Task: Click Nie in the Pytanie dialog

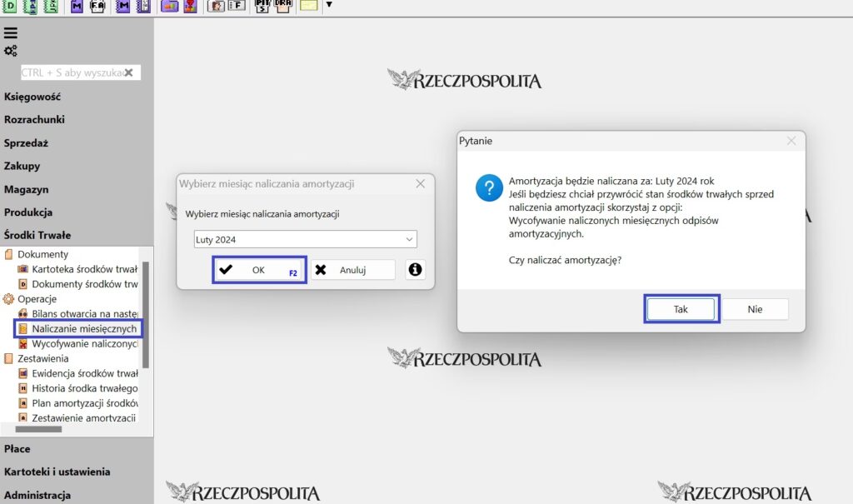Action: click(755, 309)
